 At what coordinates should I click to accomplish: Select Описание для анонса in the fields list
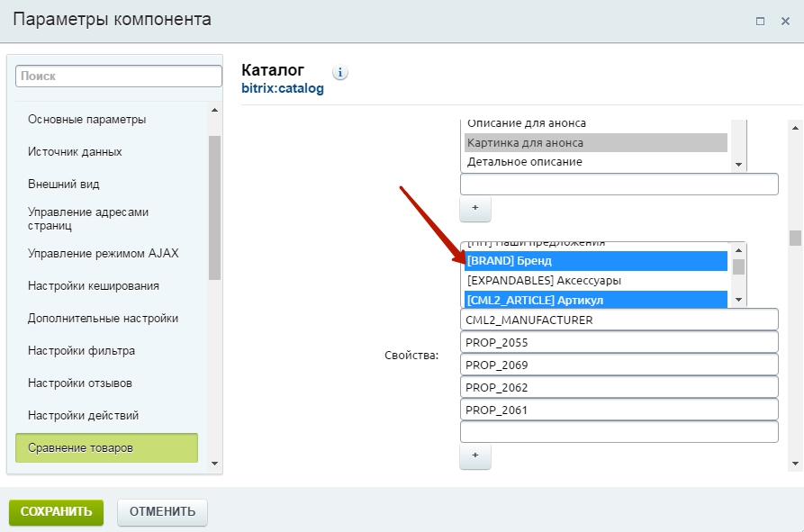point(596,123)
